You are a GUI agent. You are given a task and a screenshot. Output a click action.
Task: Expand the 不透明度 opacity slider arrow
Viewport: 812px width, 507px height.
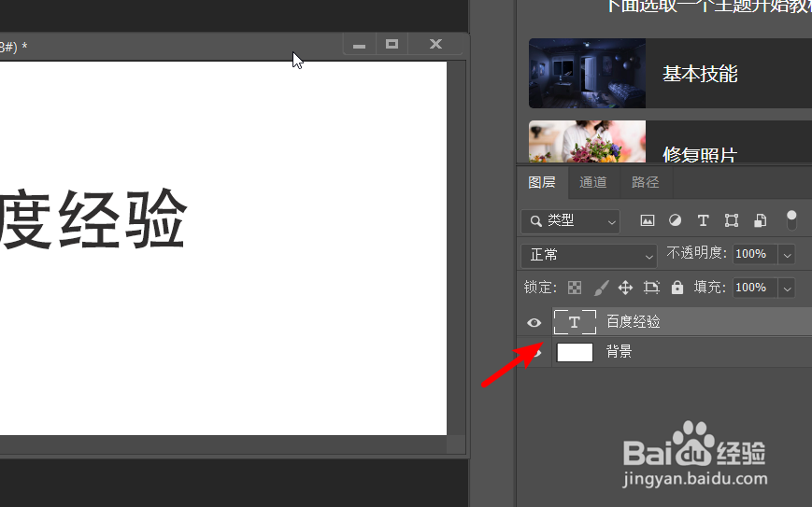tap(787, 255)
